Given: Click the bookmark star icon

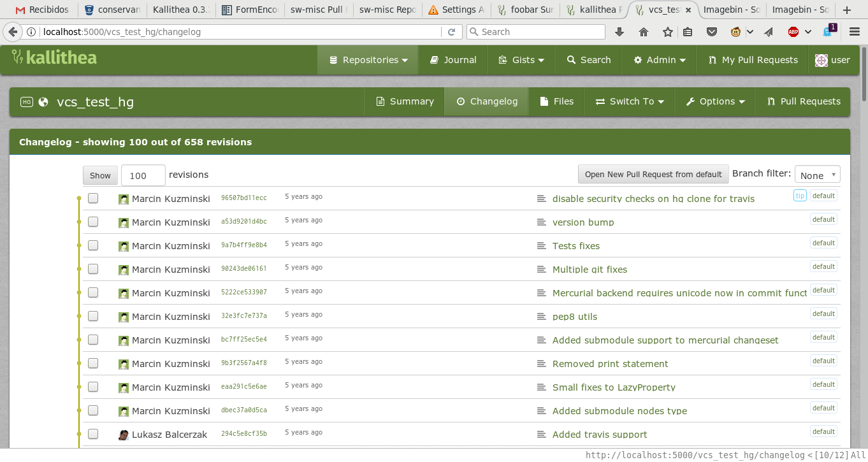Looking at the screenshot, I should coord(668,32).
